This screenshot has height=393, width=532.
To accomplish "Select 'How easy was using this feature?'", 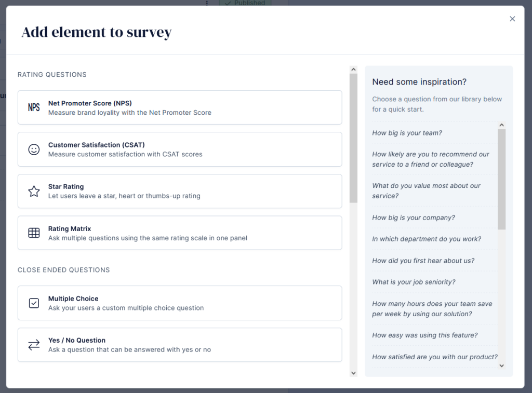I will (425, 335).
